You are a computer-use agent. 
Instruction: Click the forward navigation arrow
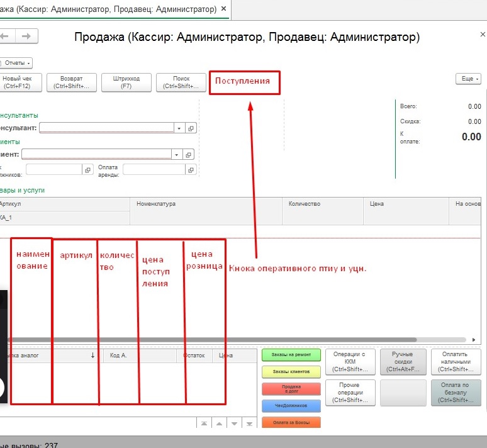coord(26,36)
